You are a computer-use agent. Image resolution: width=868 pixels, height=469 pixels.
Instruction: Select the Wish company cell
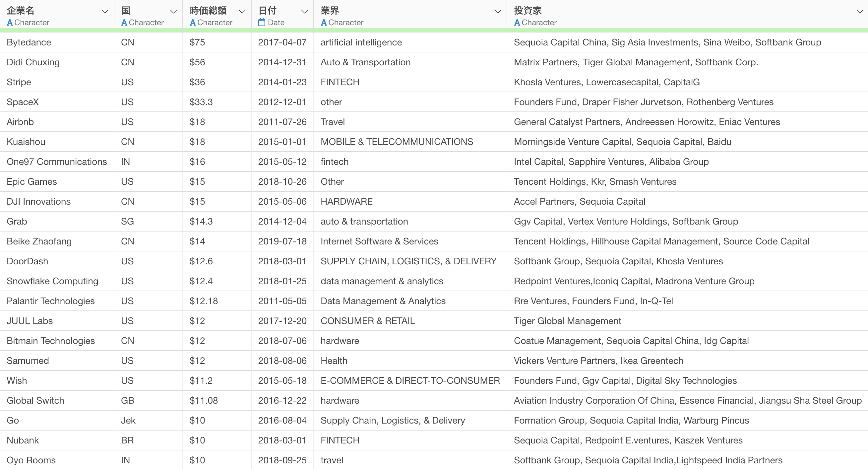(57, 380)
